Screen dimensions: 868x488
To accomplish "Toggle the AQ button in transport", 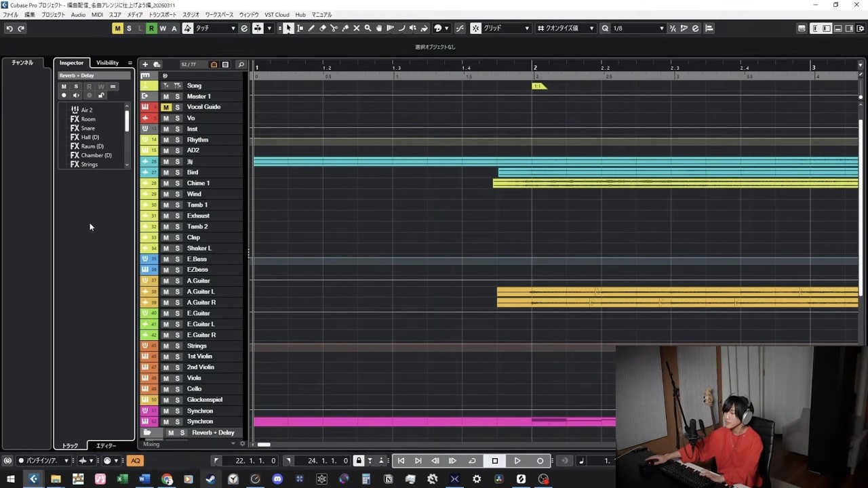I will (136, 461).
